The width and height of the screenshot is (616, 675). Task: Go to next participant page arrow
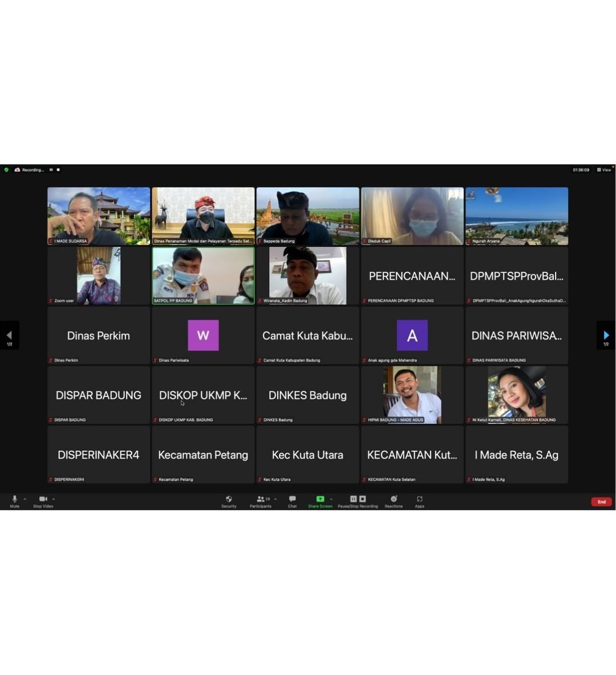point(606,336)
